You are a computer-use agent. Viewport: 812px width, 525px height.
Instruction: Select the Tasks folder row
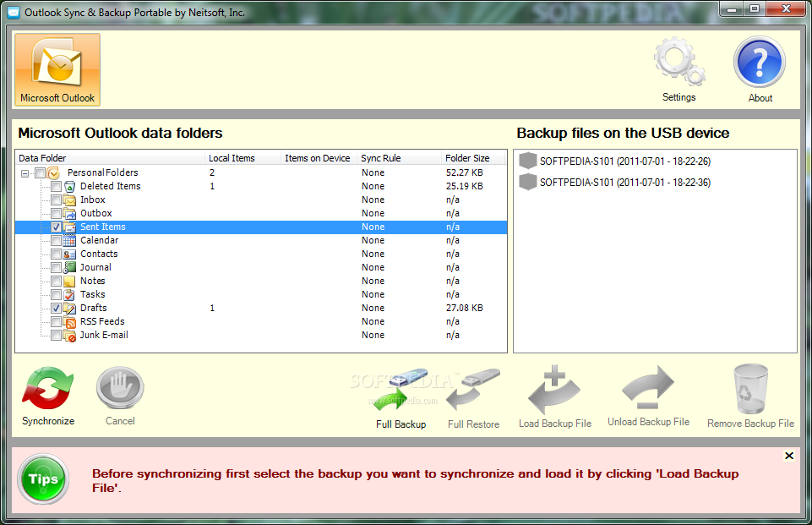click(261, 294)
